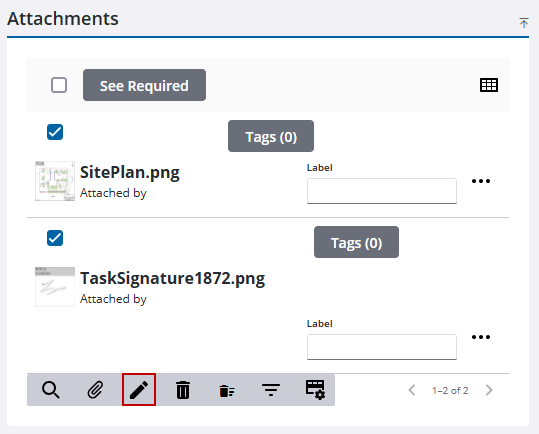539x434 pixels.
Task: Open the SitePlan.png thumbnail
Action: coord(55,181)
